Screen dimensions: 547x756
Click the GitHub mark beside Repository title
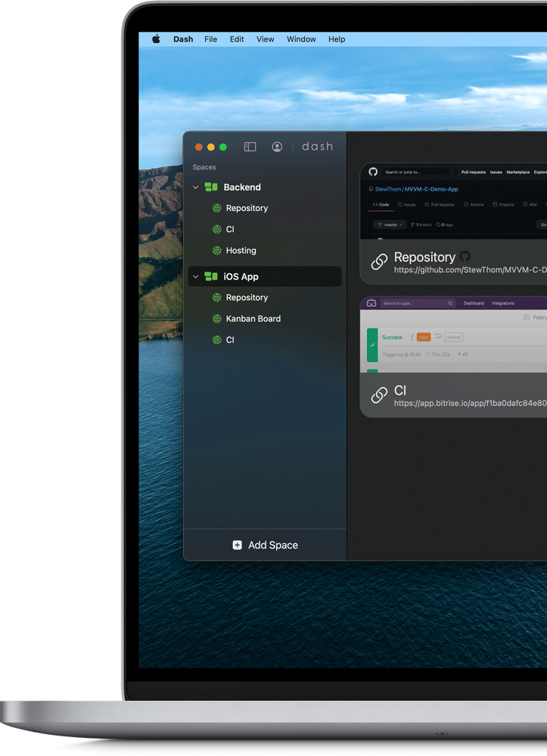coord(465,256)
